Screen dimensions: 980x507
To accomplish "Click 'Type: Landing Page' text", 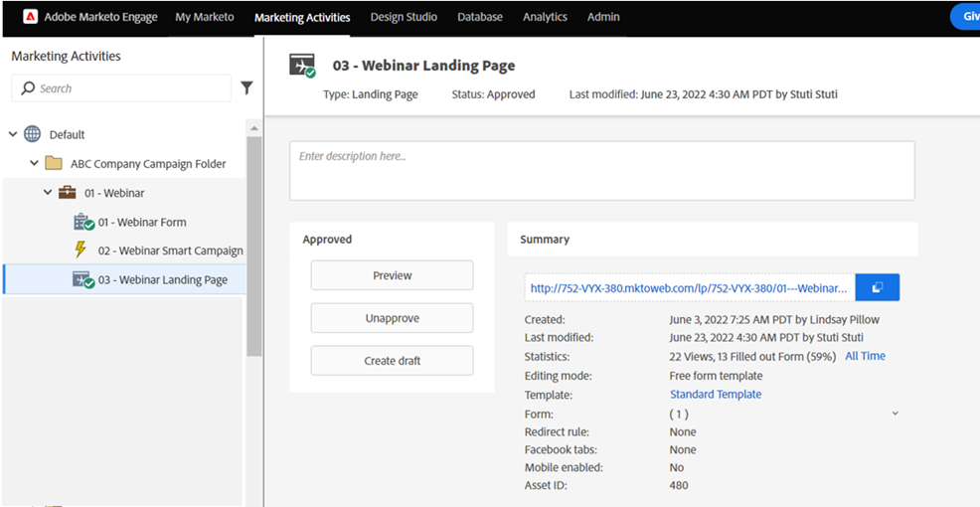I will [371, 94].
